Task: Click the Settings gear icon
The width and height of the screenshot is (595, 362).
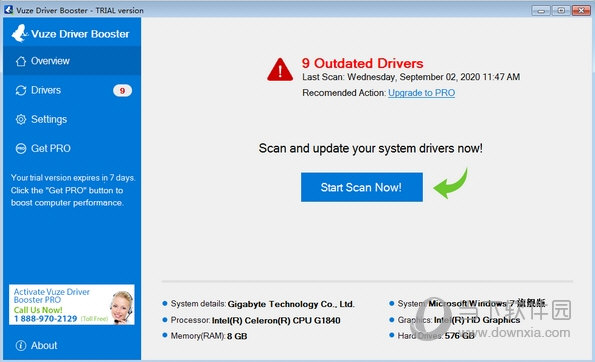Action: [21, 120]
